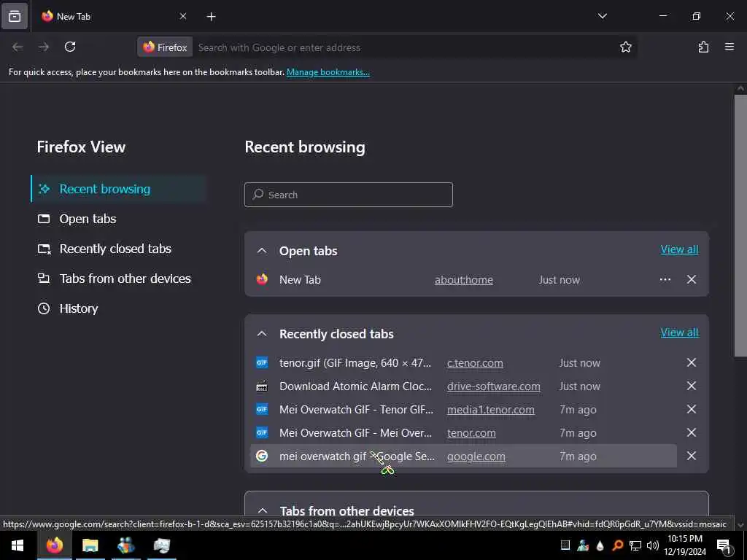
Task: Open network status in system tray
Action: tap(635, 545)
